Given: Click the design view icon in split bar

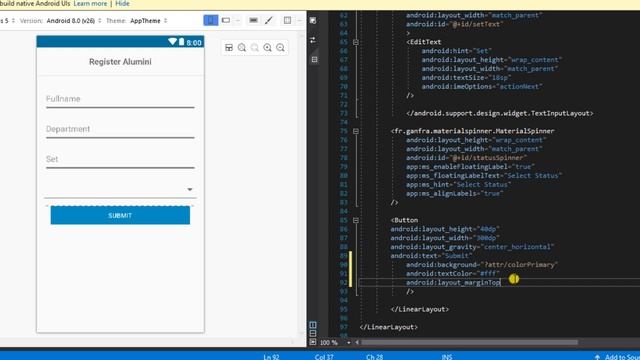Looking at the screenshot, I should (x=313, y=20).
